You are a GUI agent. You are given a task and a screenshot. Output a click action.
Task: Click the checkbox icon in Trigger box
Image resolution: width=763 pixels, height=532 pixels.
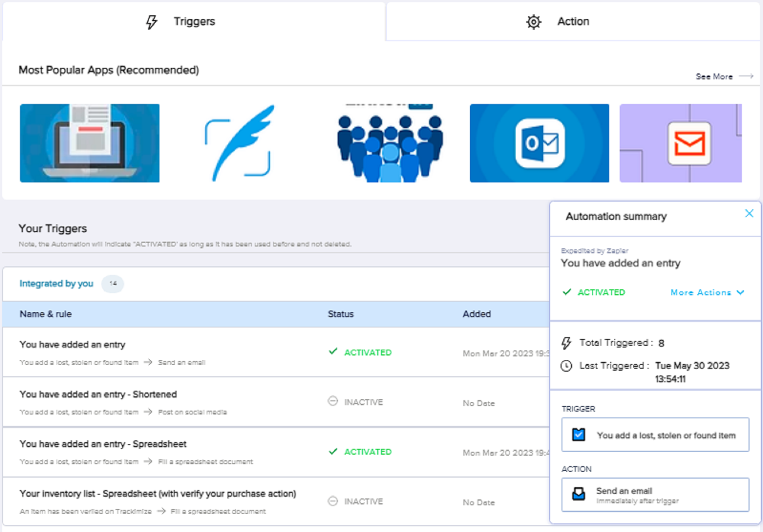pos(579,434)
